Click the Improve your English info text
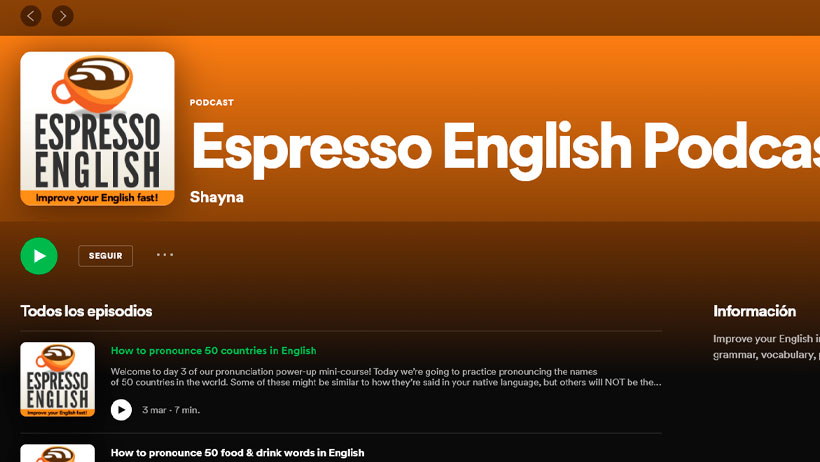 tap(767, 346)
